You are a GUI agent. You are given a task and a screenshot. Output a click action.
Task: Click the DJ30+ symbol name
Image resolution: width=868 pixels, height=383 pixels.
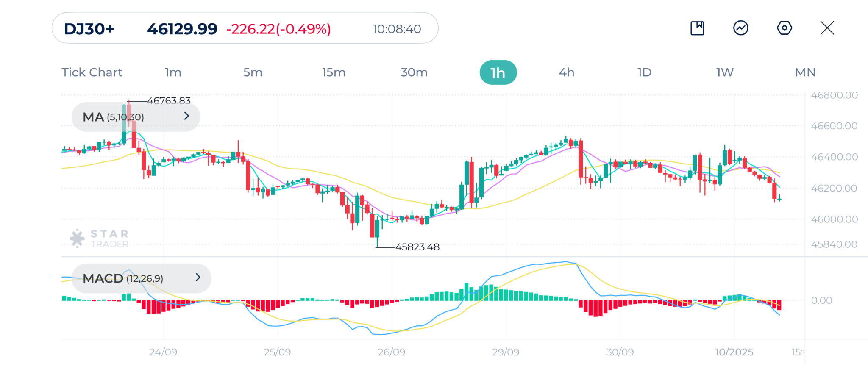[89, 29]
